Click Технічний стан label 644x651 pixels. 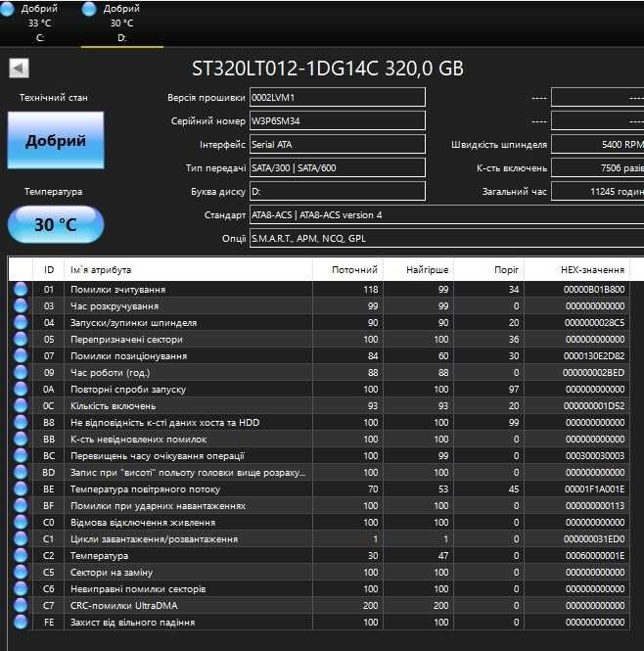(x=54, y=98)
